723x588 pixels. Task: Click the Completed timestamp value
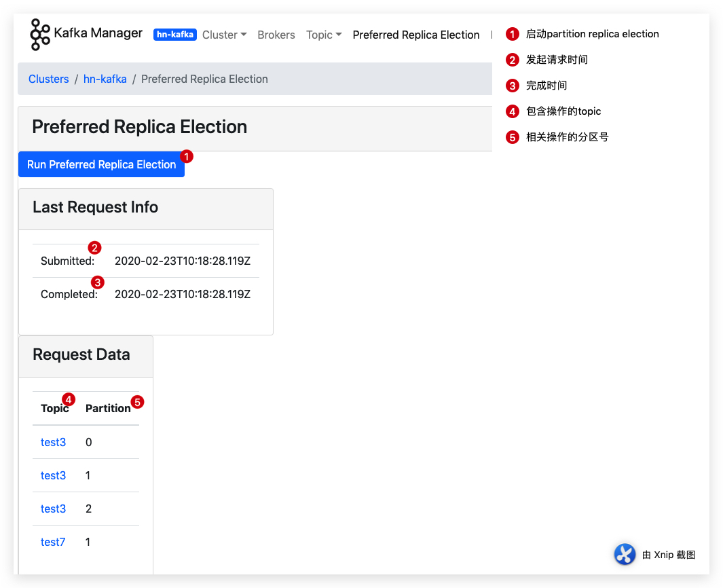[183, 294]
